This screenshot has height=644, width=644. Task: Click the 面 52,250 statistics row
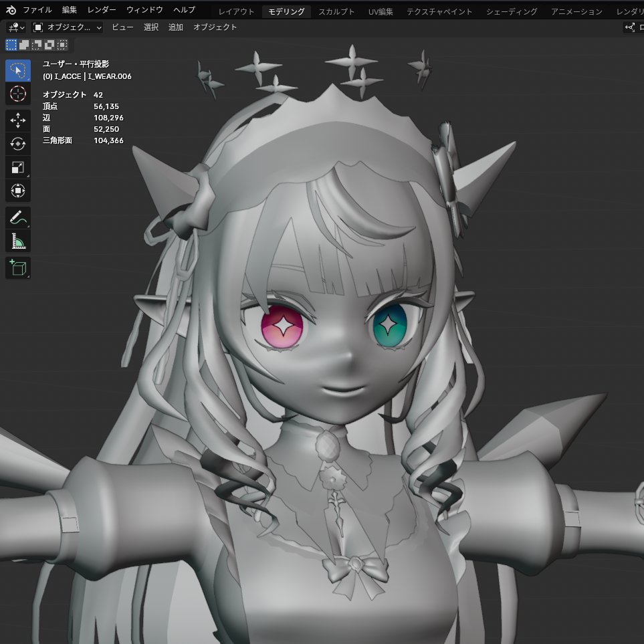point(81,129)
